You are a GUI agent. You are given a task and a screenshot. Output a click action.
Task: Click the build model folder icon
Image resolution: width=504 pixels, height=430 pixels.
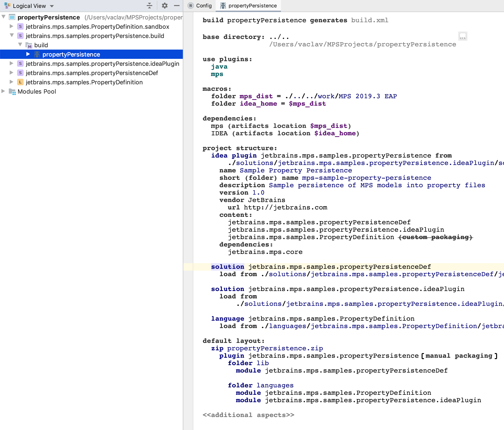(x=29, y=45)
